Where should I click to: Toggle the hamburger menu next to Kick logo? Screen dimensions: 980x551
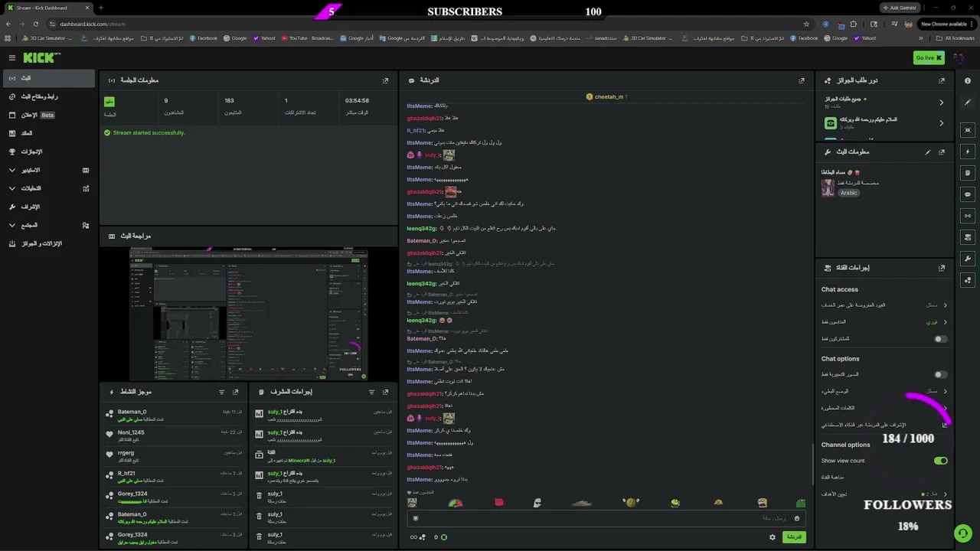(11, 58)
